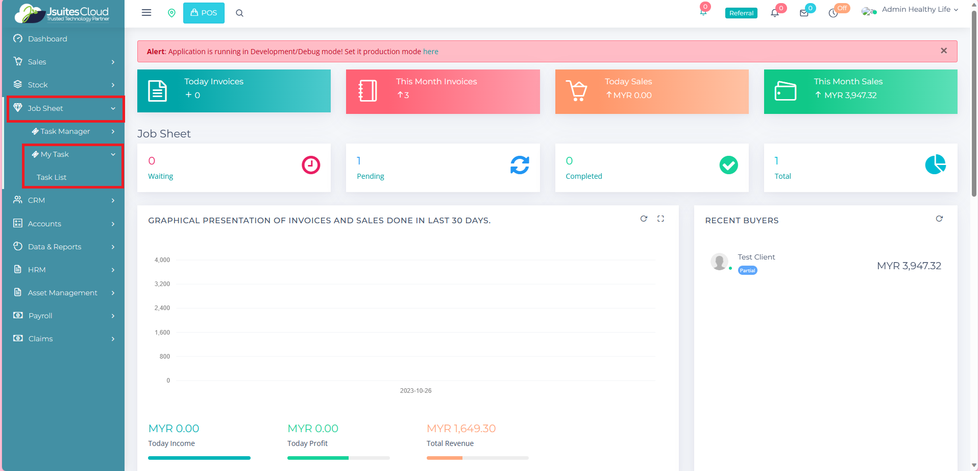Click the POS button
The height and width of the screenshot is (471, 980).
[204, 13]
